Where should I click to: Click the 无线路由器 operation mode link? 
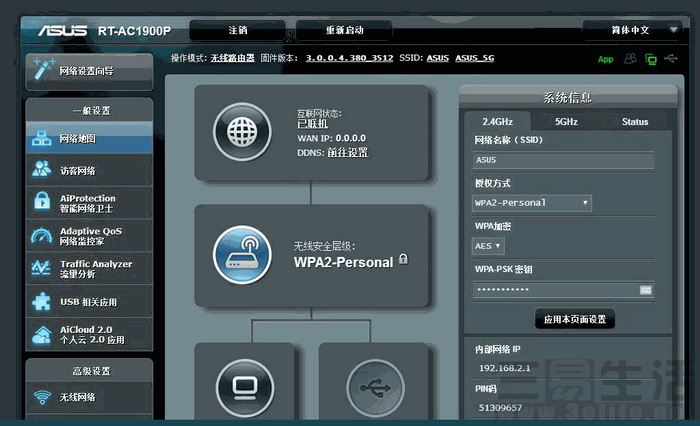(x=233, y=58)
